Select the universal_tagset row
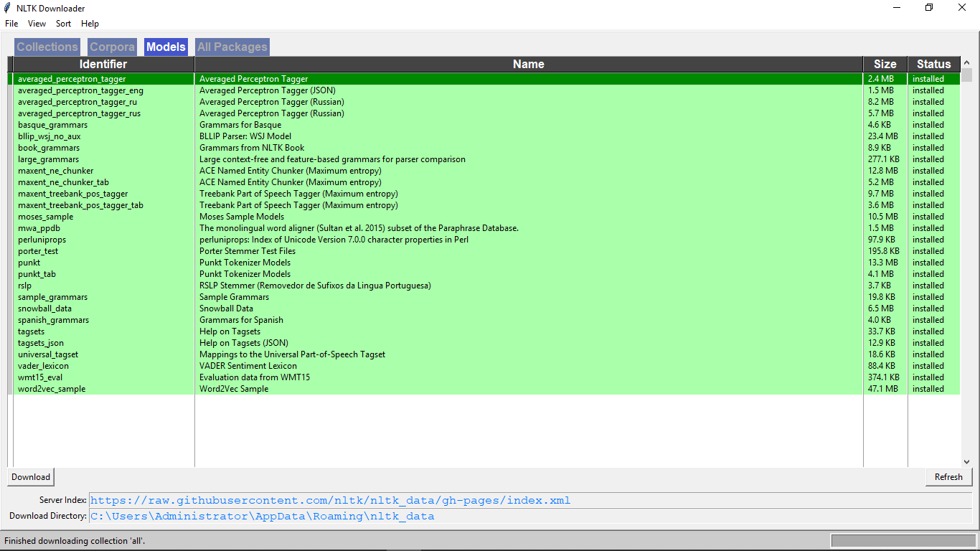 [486, 354]
